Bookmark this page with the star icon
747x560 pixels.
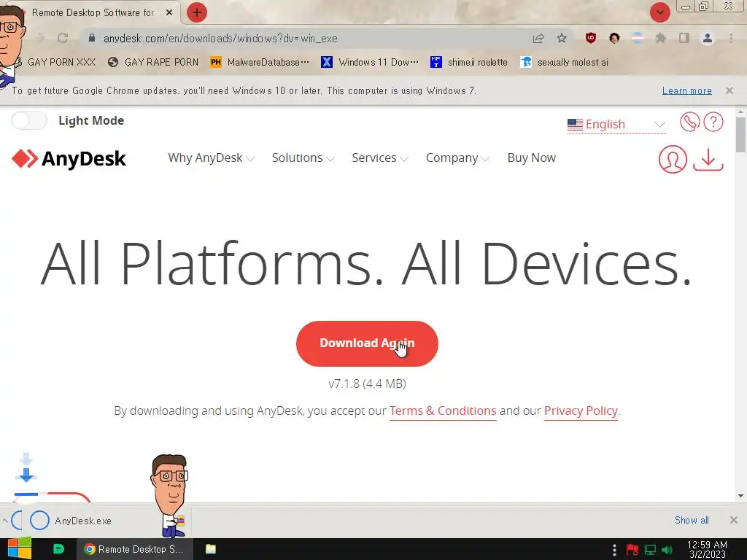pos(562,38)
